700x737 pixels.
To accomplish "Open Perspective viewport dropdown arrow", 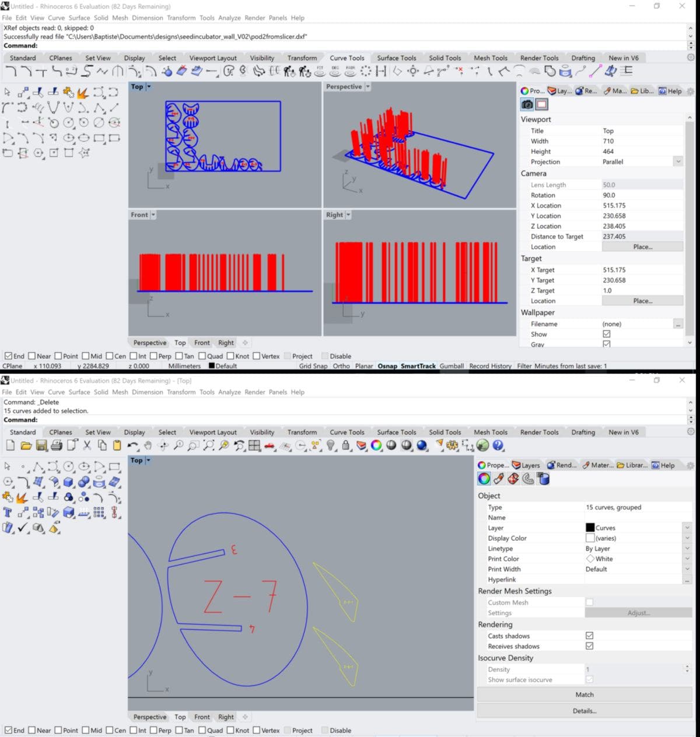I will [x=367, y=86].
